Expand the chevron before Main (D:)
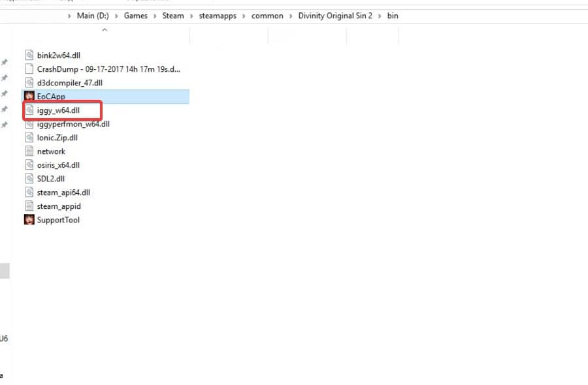 coord(69,16)
